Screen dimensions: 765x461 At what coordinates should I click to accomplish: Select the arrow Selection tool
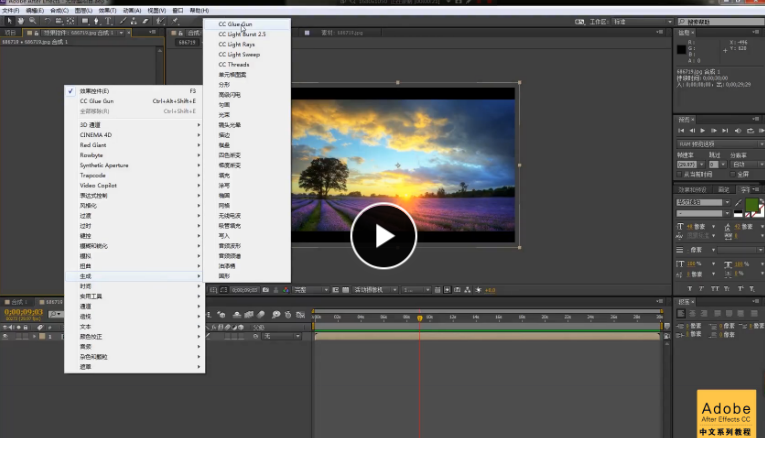click(x=9, y=21)
